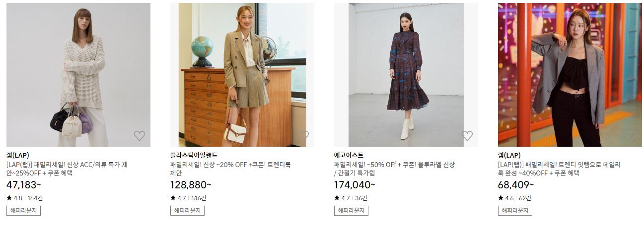Viewport: 644px width, 230px height.
Task: Click 해피라운지 badge under 174,040~ item
Action: click(351, 211)
